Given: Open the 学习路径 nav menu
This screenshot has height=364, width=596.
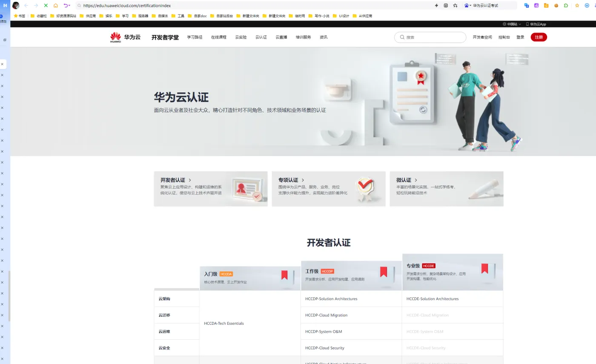Looking at the screenshot, I should pos(195,37).
